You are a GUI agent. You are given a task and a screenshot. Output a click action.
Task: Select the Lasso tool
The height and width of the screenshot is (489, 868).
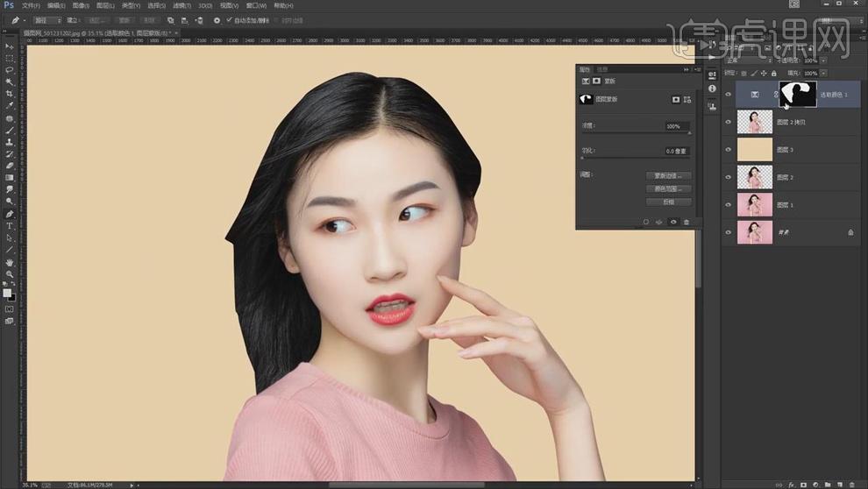point(10,70)
